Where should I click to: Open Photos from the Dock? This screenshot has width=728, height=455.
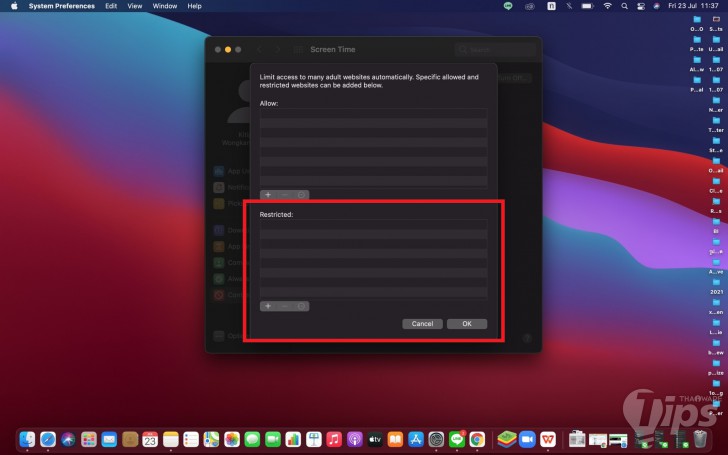232,439
